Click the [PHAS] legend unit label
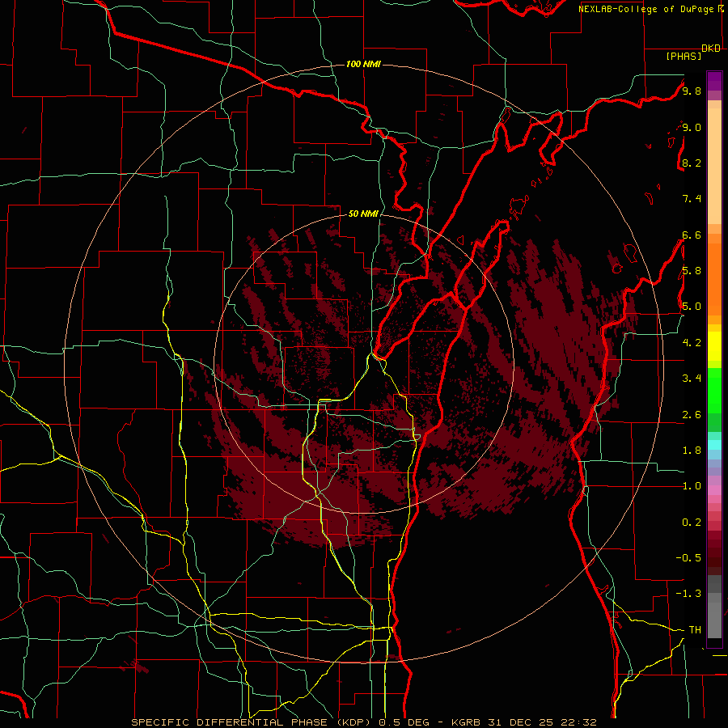This screenshot has height=728, width=728. pyautogui.click(x=684, y=56)
